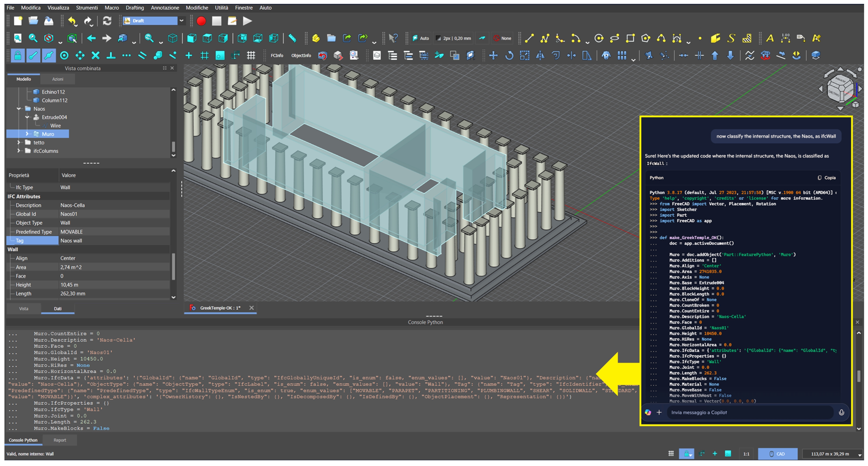Click the Measure distance ruler icon
868x466 pixels.
pos(292,38)
